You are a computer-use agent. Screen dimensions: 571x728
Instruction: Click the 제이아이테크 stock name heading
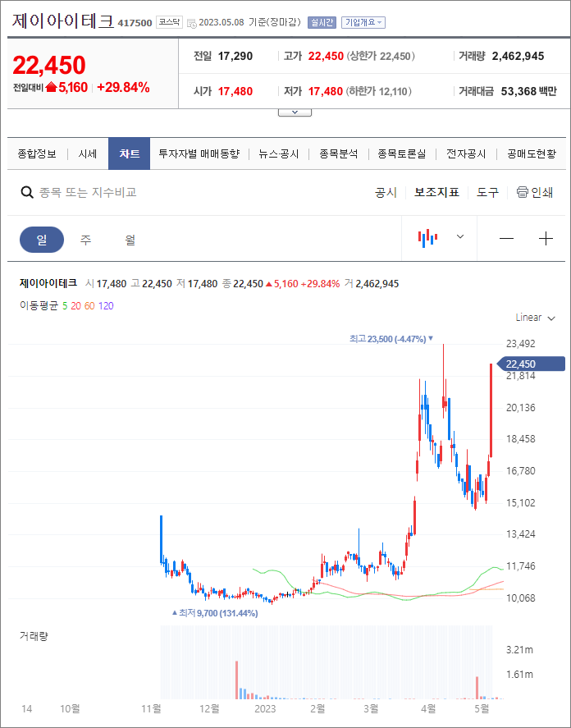[62, 21]
